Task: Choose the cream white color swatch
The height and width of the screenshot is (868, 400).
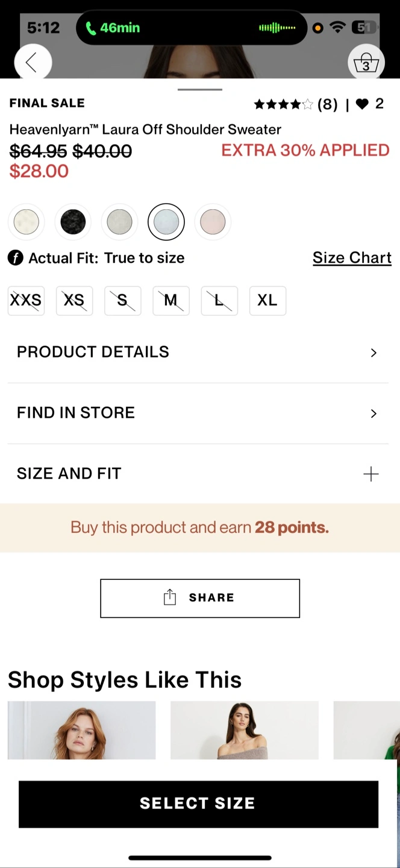Action: 26,222
